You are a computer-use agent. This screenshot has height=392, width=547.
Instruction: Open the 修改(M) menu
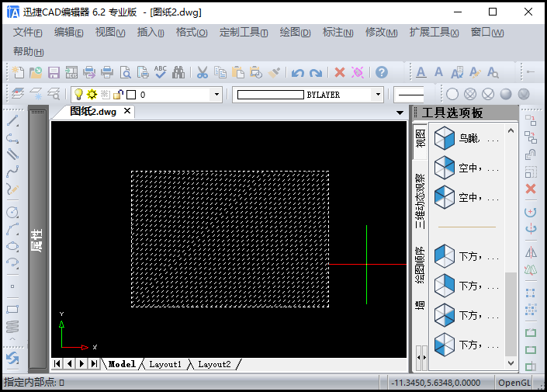[x=381, y=33]
